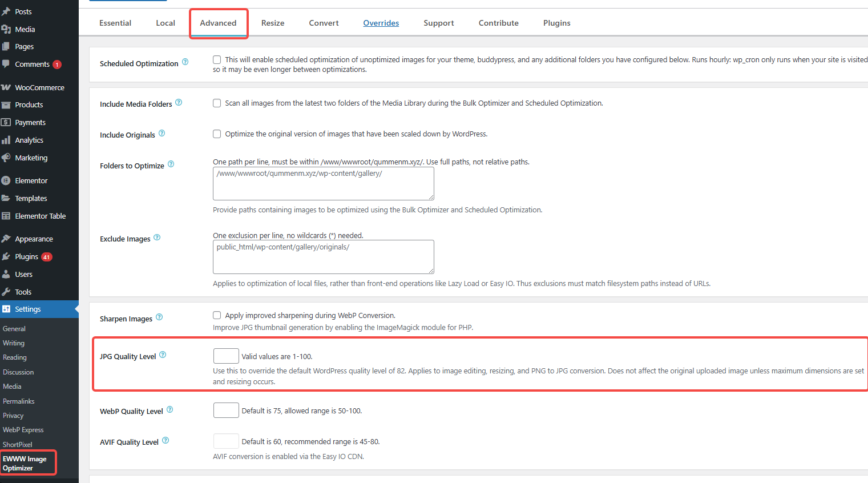Image resolution: width=868 pixels, height=483 pixels.
Task: Switch to the Convert tab
Action: coord(324,23)
